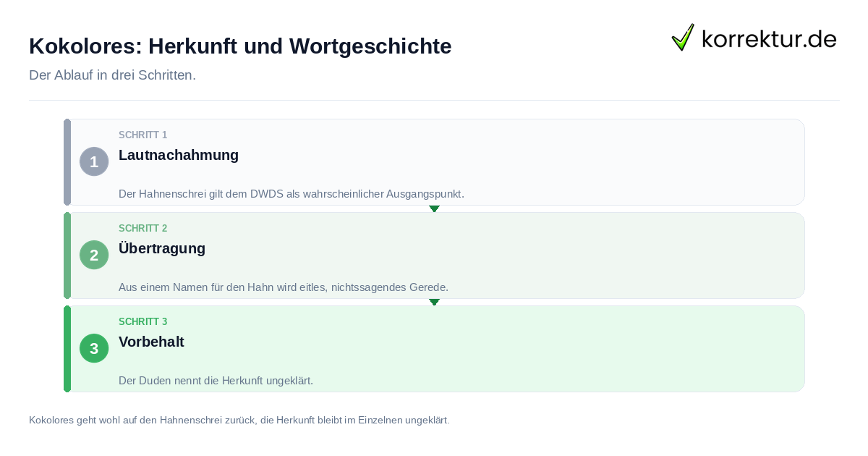
Task: Click the step 1 number circle
Action: point(94,161)
